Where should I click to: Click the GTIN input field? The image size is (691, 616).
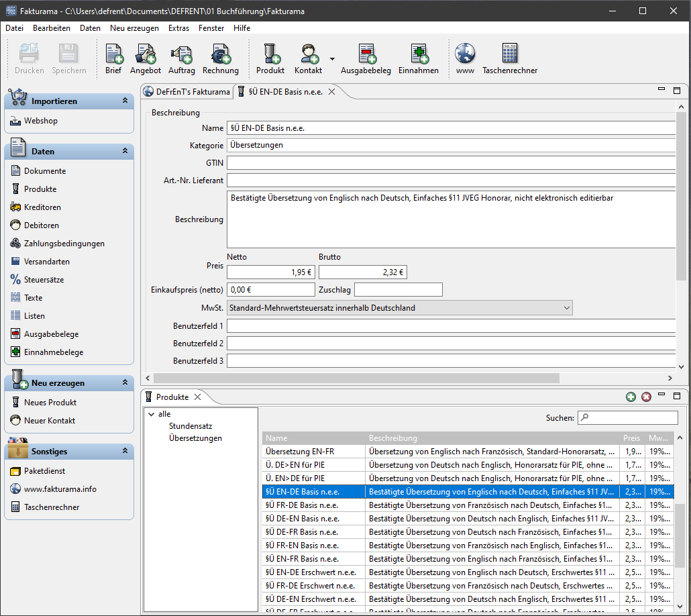[x=451, y=162]
